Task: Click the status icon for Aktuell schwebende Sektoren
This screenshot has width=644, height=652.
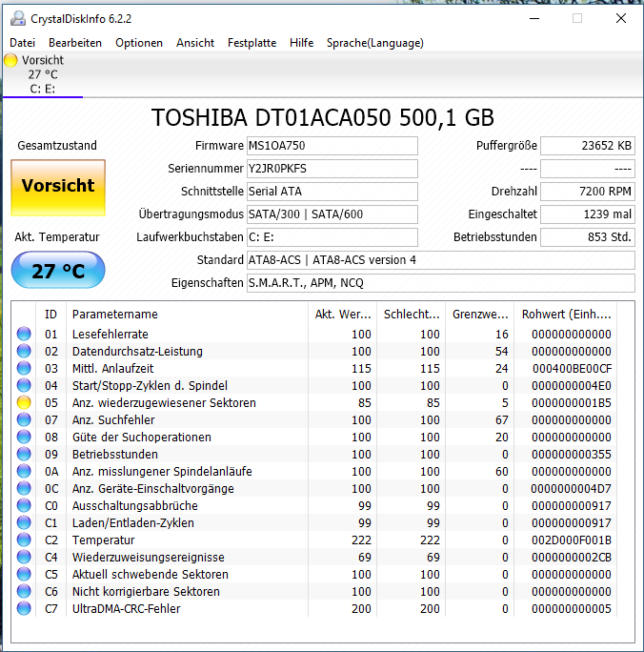Action: (24, 574)
